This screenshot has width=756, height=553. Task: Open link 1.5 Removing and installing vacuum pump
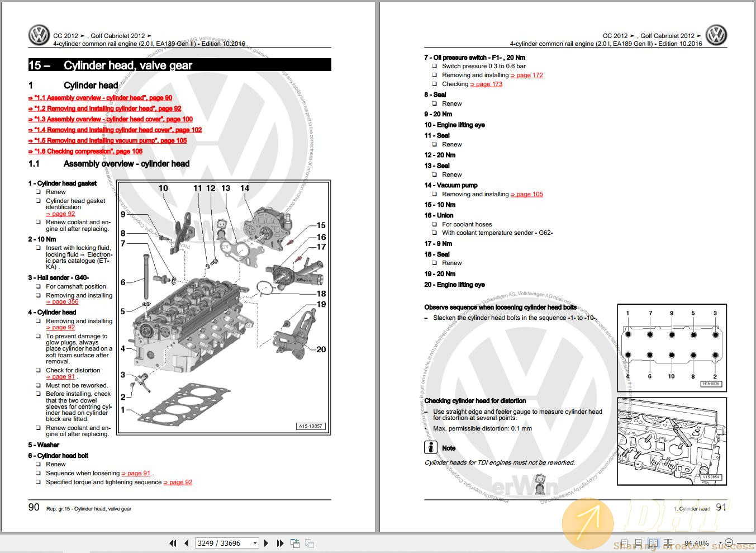click(x=107, y=140)
